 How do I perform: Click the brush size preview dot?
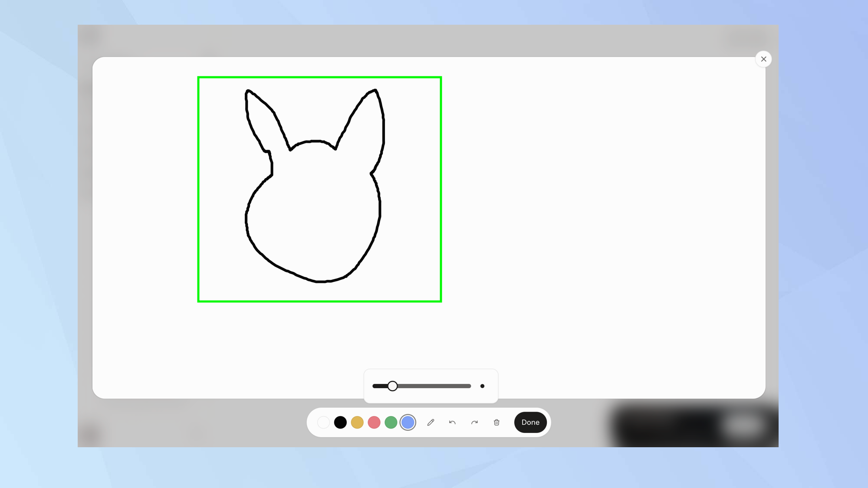click(x=482, y=386)
